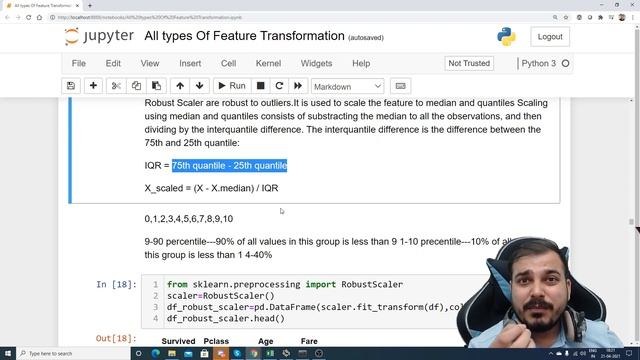Move the selected cell down
This screenshot has height=360, width=640.
200,86
